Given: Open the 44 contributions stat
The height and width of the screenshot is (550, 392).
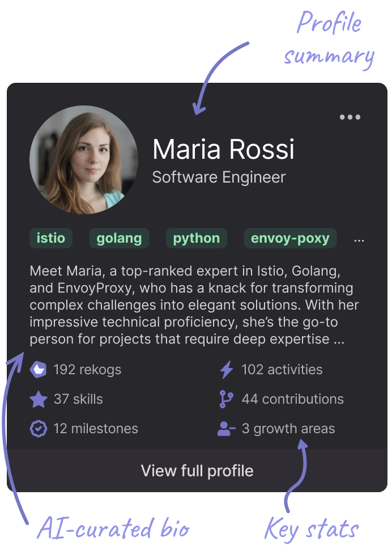Looking at the screenshot, I should click(x=292, y=399).
